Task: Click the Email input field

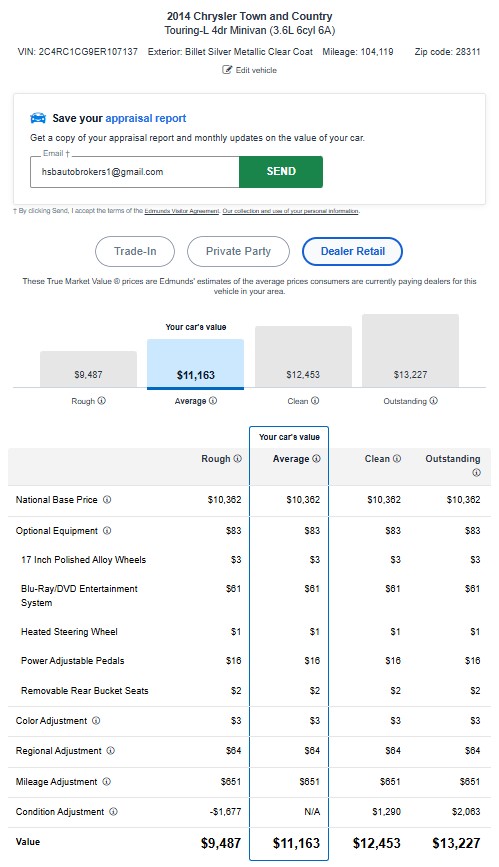Action: (x=134, y=172)
